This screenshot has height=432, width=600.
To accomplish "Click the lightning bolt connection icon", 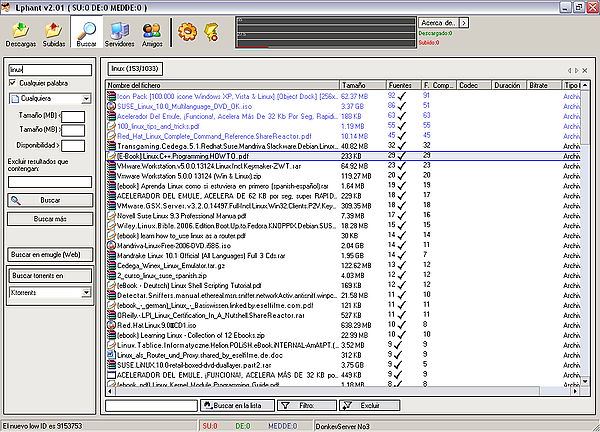I will [x=211, y=32].
